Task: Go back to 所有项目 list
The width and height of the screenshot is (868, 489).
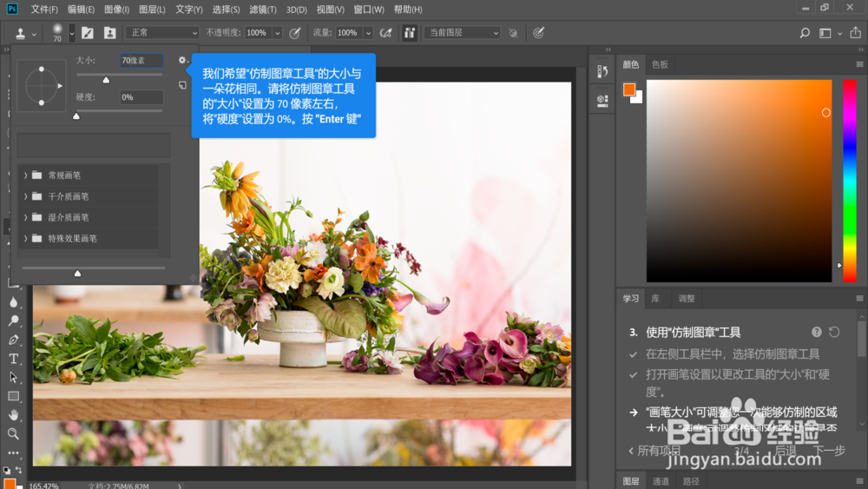Action: pos(654,451)
